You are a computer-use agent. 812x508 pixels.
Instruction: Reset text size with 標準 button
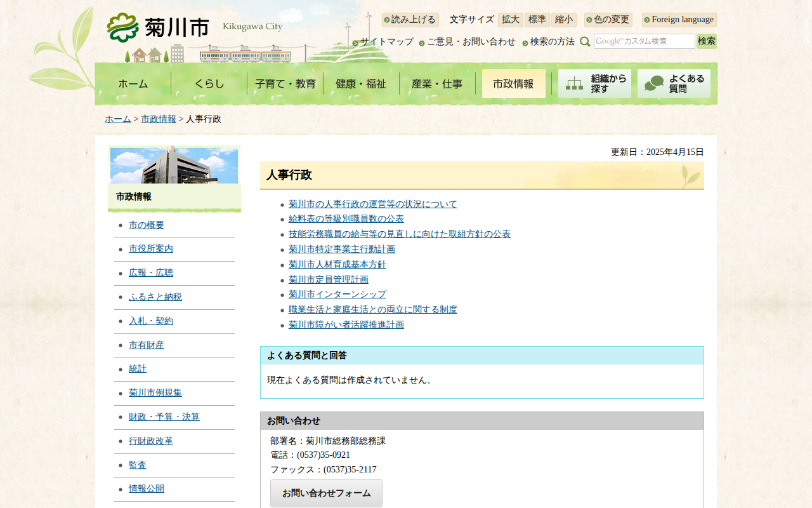[537, 20]
